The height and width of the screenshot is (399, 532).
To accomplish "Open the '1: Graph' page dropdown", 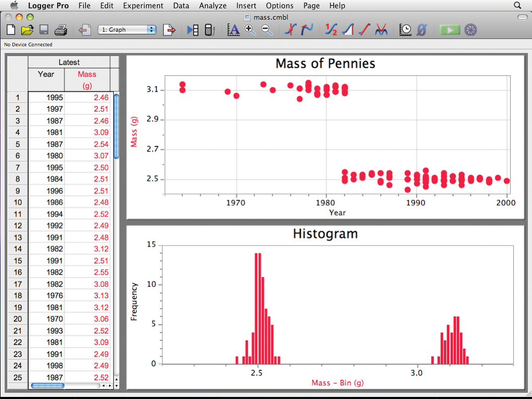I will click(x=127, y=30).
